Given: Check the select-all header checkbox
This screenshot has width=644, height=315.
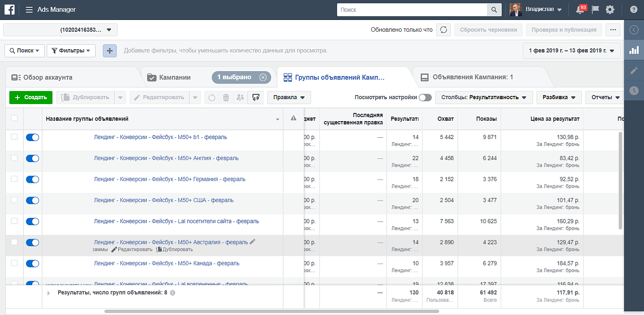Looking at the screenshot, I should tap(14, 118).
